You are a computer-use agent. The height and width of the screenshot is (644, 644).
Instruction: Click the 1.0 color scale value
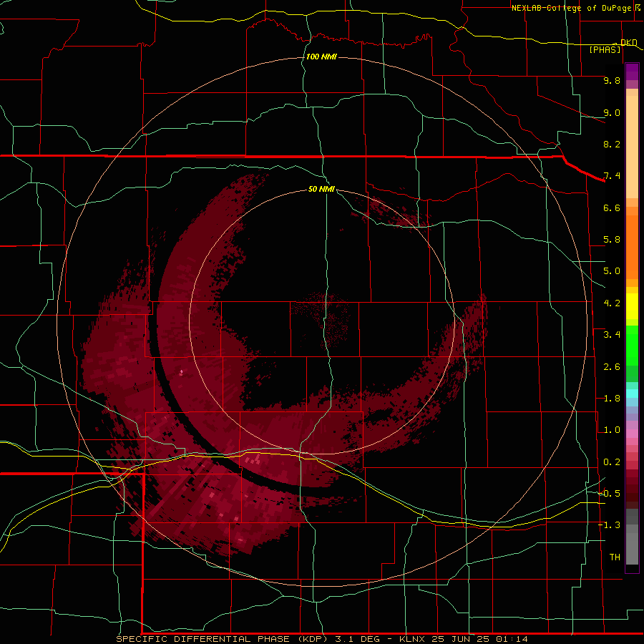(x=612, y=430)
